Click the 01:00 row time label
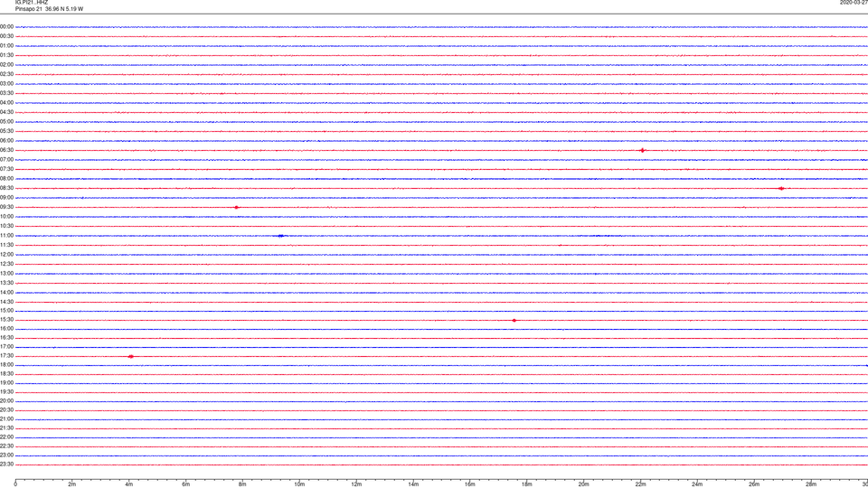Viewport: 868px width, 488px height. tap(6, 46)
